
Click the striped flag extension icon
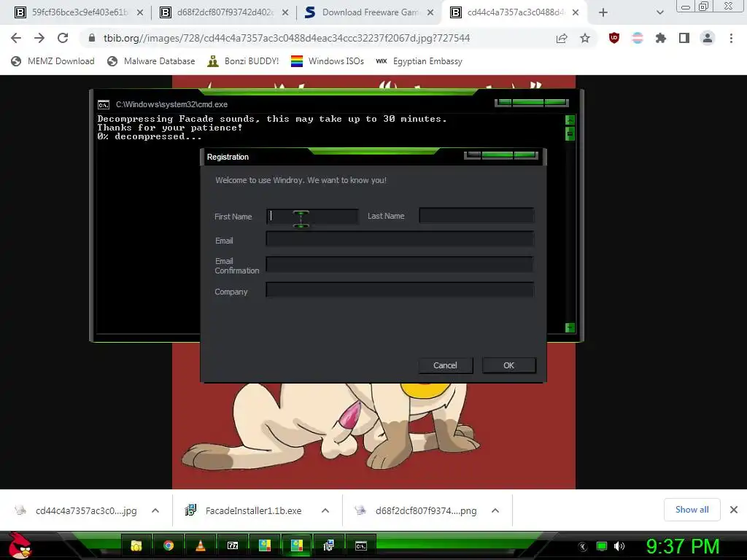(x=638, y=38)
